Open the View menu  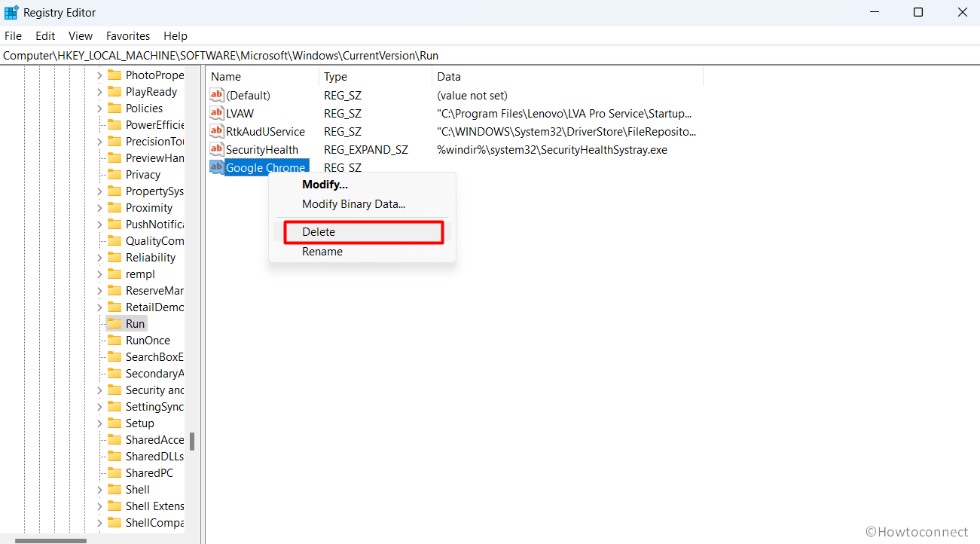coord(81,35)
